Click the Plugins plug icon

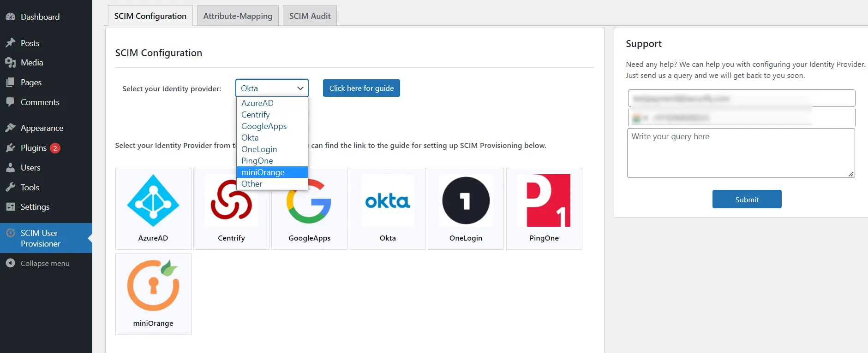[x=11, y=148]
